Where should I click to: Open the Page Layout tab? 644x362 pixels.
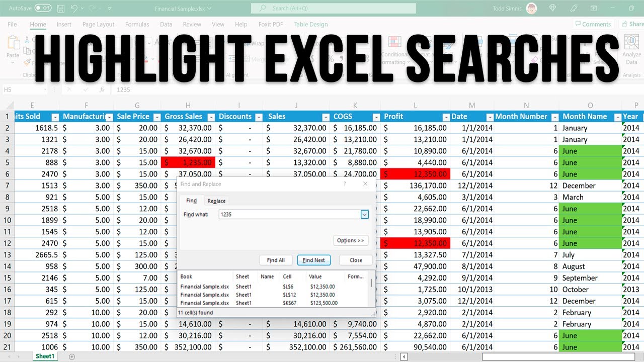pyautogui.click(x=99, y=24)
